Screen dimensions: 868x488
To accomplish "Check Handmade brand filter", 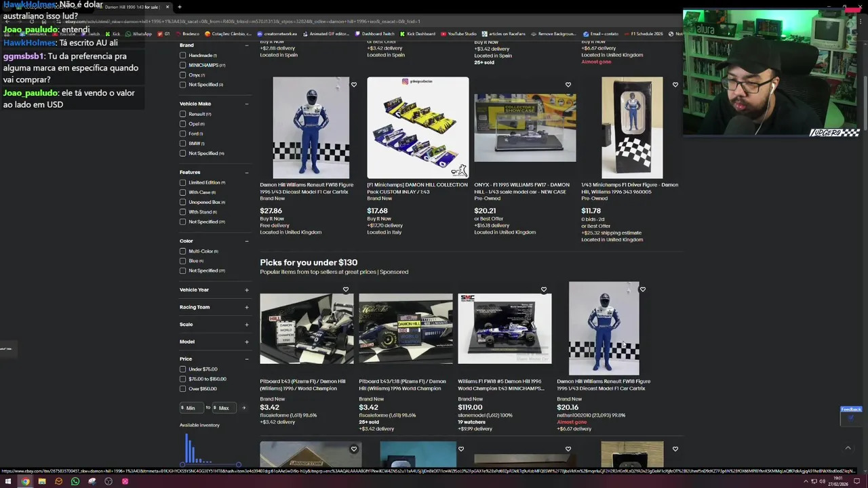I will click(x=182, y=56).
